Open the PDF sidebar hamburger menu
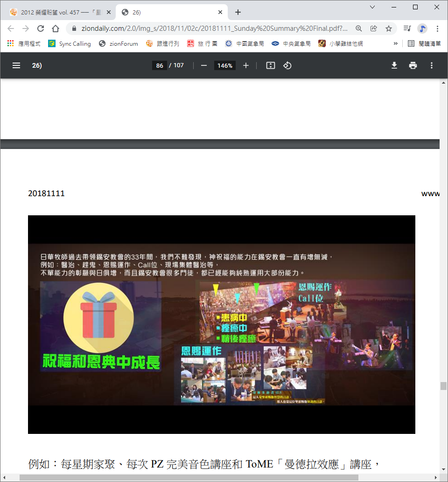This screenshot has width=448, height=482. pos(16,65)
